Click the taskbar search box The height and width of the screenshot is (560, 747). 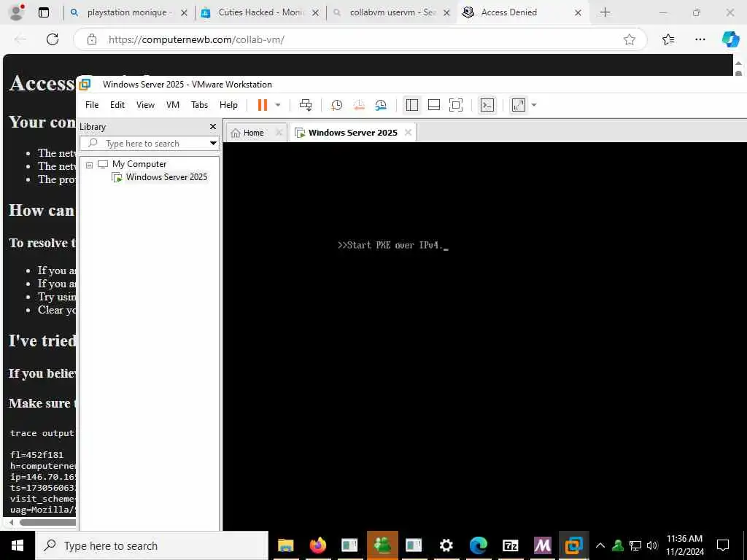click(152, 545)
